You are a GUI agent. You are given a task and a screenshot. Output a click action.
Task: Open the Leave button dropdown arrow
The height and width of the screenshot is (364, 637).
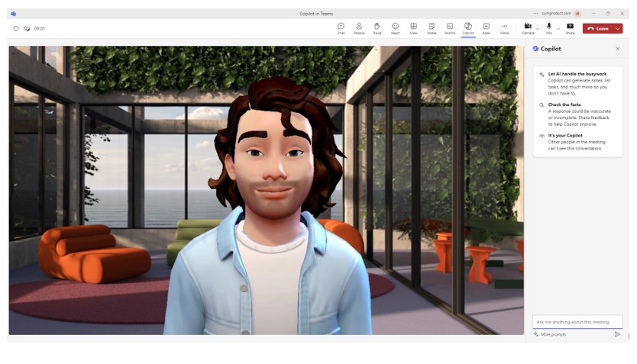click(617, 28)
